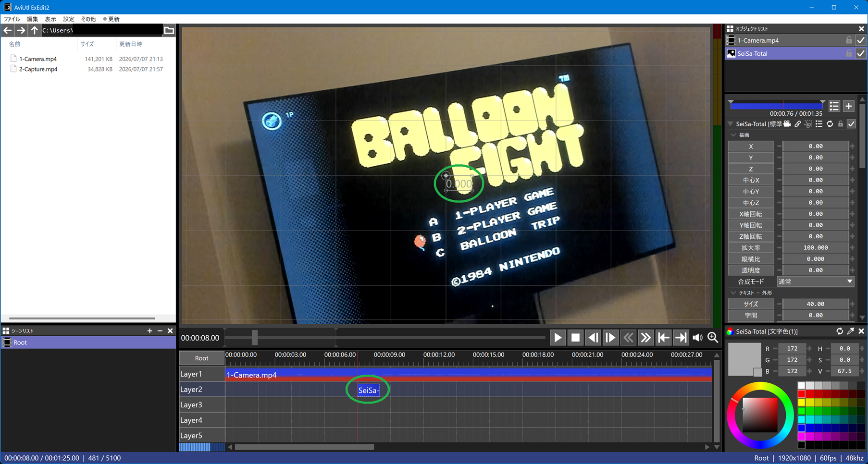Remove scene with the minus icon
This screenshot has height=464, width=868.
pyautogui.click(x=160, y=331)
